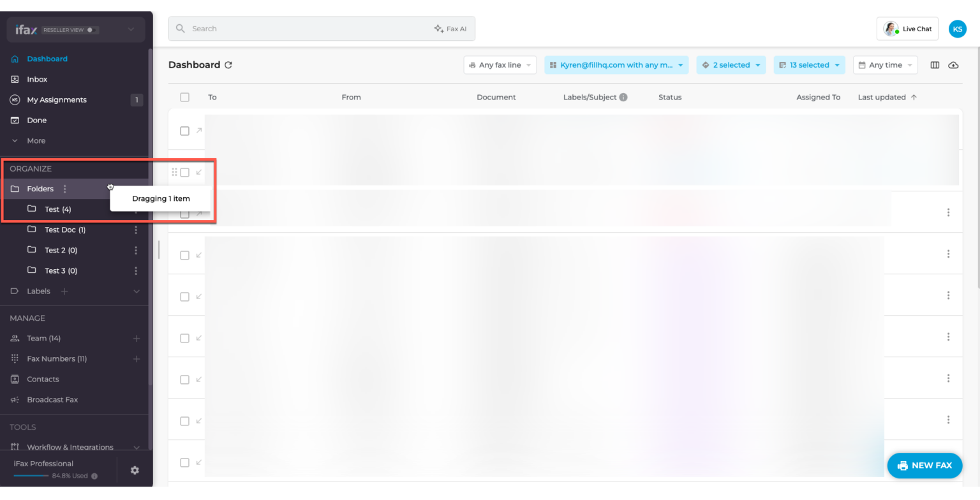Click the dashboard refresh icon

point(228,65)
